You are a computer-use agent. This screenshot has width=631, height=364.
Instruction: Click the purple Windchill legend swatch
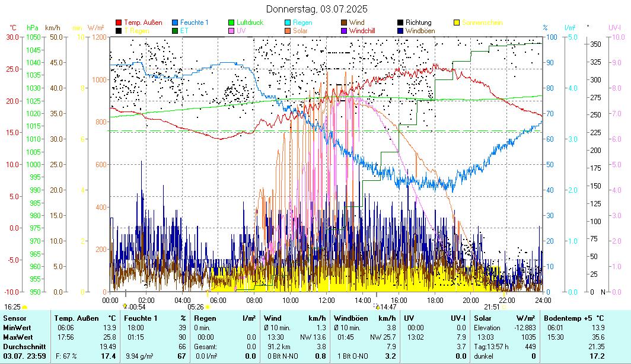344,31
